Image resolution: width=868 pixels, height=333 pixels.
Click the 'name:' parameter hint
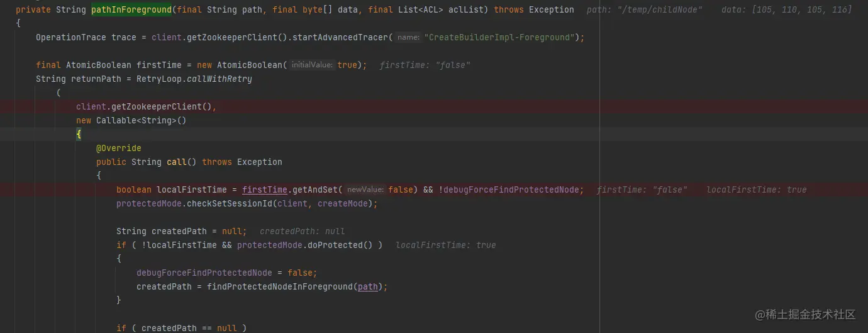pos(408,38)
